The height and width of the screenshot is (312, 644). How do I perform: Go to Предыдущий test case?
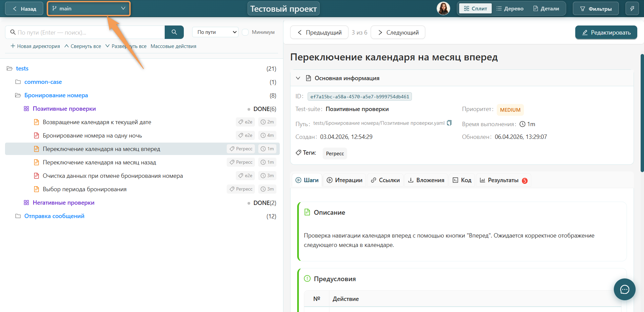tap(319, 32)
